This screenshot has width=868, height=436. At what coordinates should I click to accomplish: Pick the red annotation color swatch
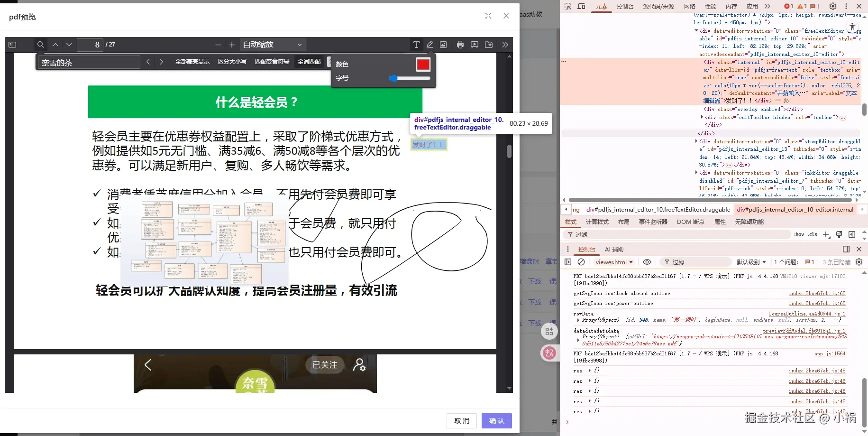[422, 64]
